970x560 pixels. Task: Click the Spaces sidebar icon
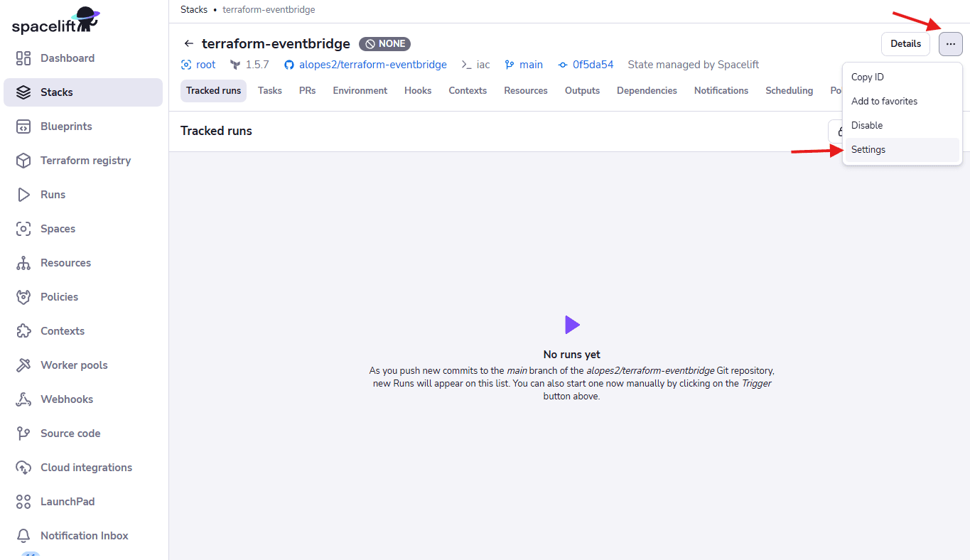click(23, 229)
